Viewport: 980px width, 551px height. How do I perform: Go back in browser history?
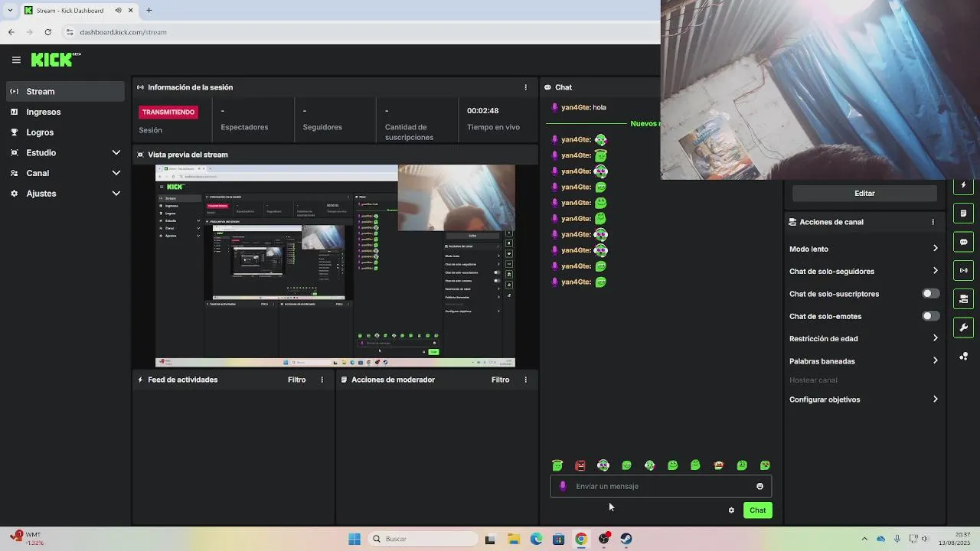[11, 32]
